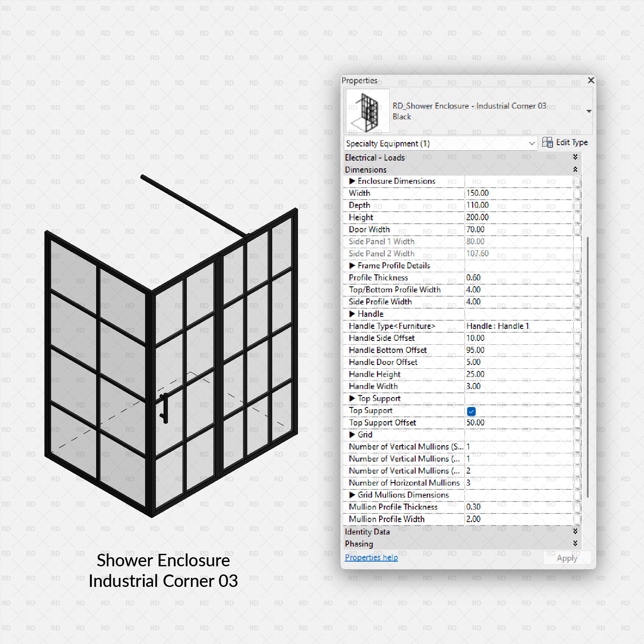Expand the Frame Profile Details group
This screenshot has width=644, height=644.
coord(352,266)
